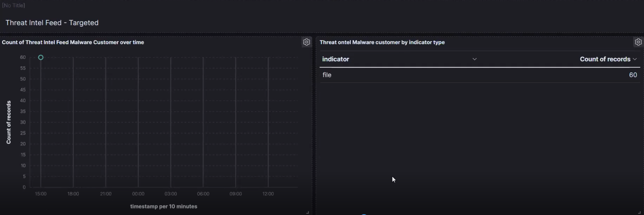Click the timestamp per 10 minutes axis label

pyautogui.click(x=164, y=207)
